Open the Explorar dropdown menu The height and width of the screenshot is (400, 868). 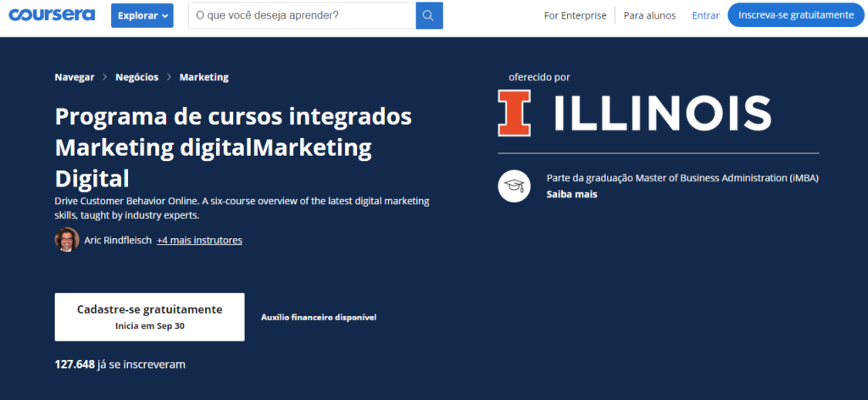[142, 15]
